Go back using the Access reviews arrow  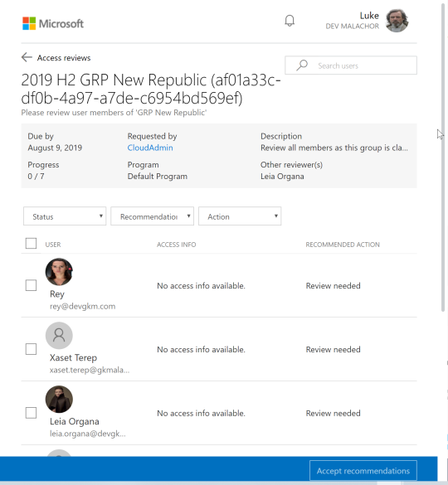(x=27, y=57)
